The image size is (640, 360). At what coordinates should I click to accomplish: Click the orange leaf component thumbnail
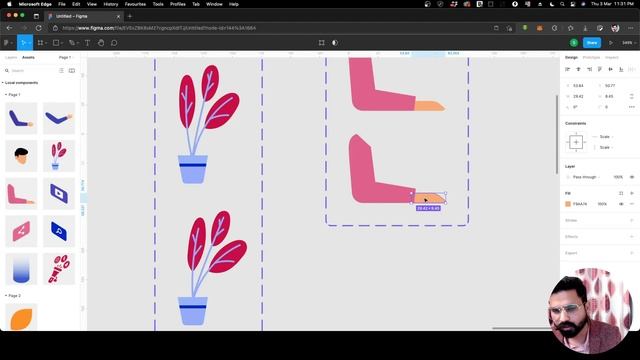pyautogui.click(x=21, y=317)
